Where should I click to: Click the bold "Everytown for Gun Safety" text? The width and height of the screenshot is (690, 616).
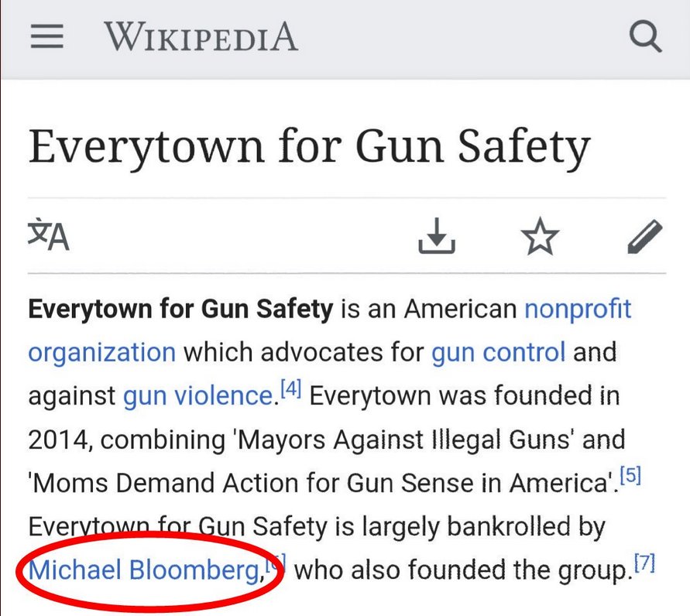(180, 310)
